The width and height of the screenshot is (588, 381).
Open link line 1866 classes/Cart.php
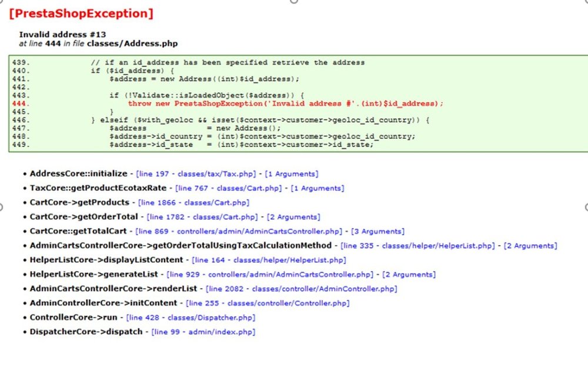pos(194,203)
